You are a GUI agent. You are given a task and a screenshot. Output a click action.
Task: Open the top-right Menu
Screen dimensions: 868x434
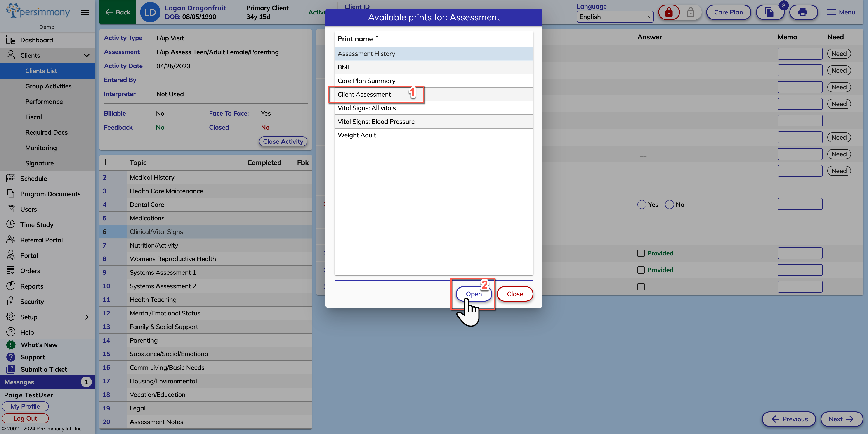pyautogui.click(x=841, y=12)
